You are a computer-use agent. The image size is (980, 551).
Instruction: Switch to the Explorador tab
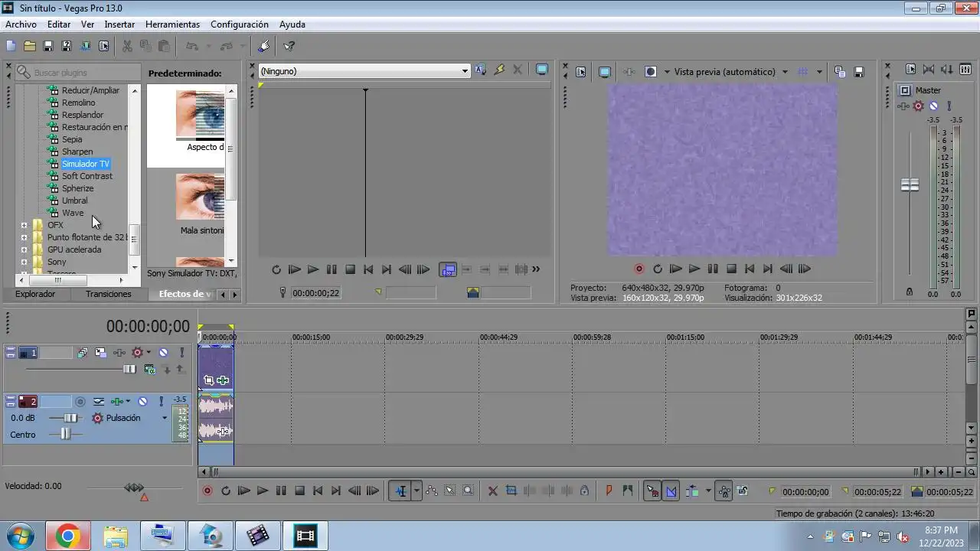click(35, 294)
